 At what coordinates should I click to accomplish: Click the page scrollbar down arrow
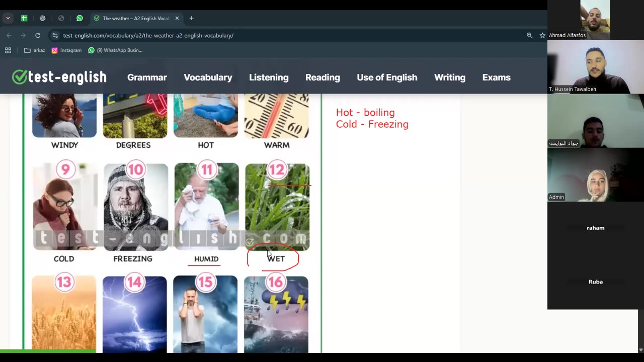(640, 350)
